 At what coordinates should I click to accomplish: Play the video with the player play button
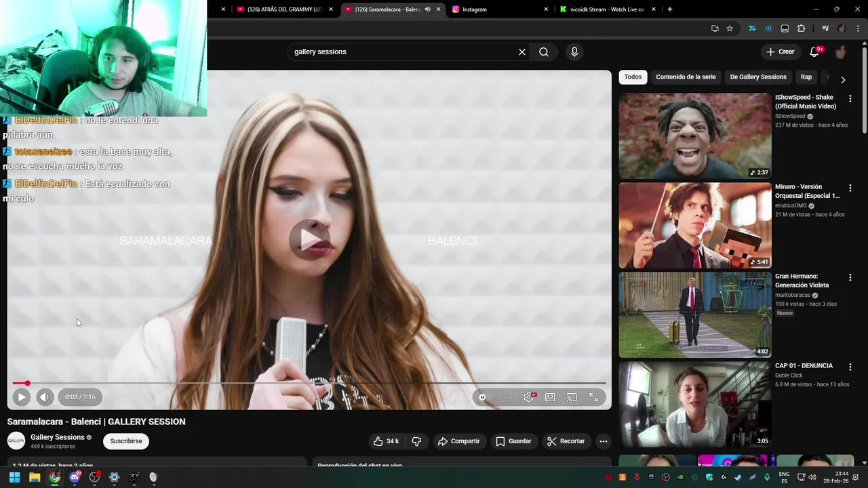(x=21, y=397)
